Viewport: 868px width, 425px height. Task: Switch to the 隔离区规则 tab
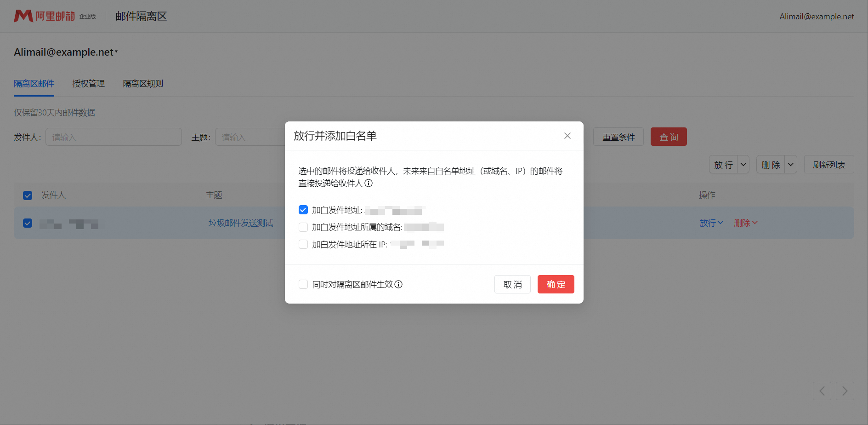(143, 83)
